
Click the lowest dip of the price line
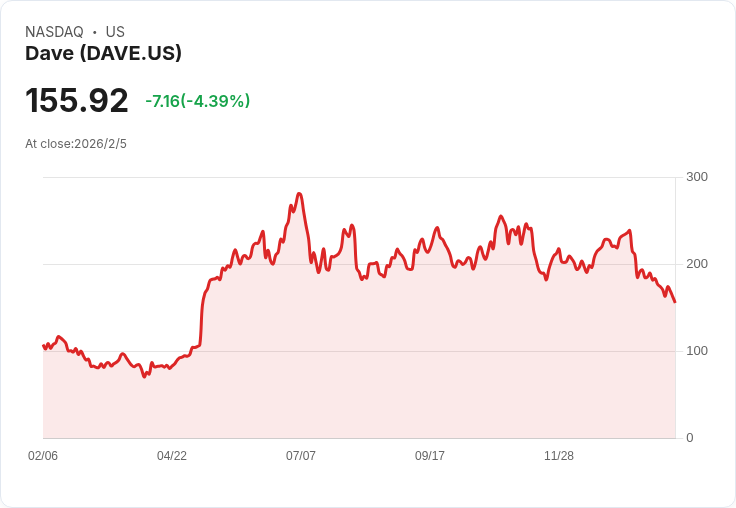click(144, 377)
